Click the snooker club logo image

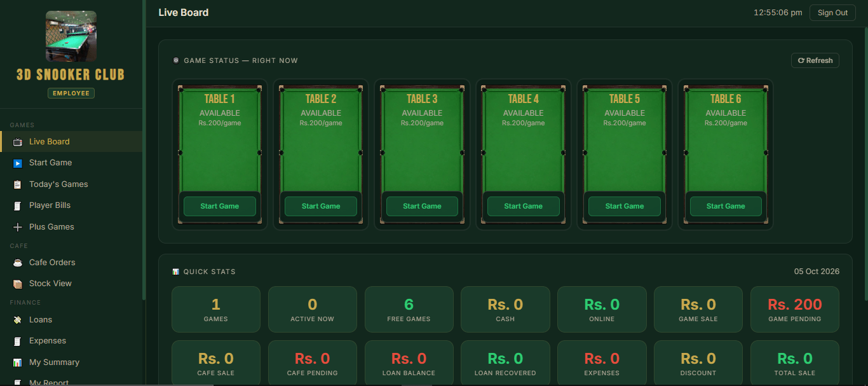pos(71,36)
